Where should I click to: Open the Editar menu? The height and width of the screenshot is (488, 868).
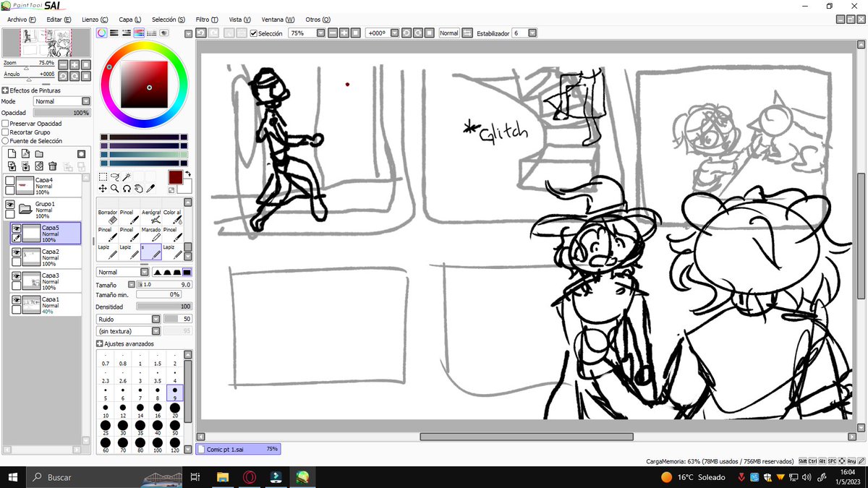tap(59, 20)
